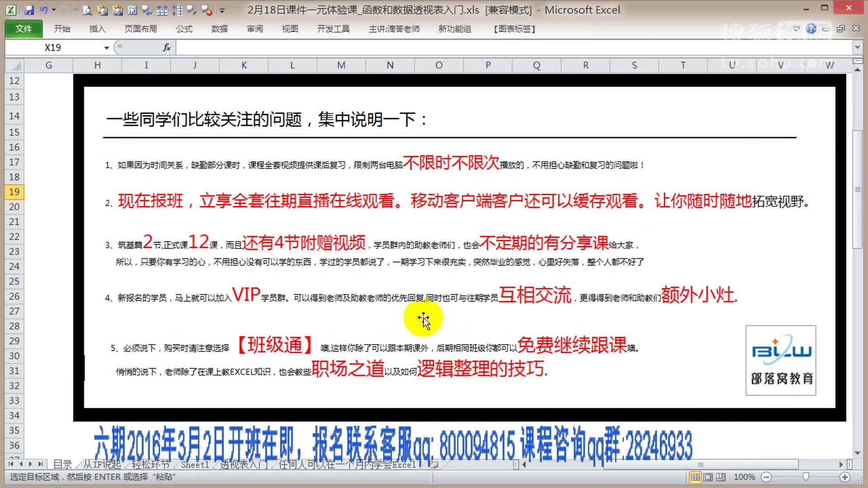Open the 任何人可以在一个月内学会Excel sheet tab
Screen dimensions: 868x488
[x=347, y=465]
